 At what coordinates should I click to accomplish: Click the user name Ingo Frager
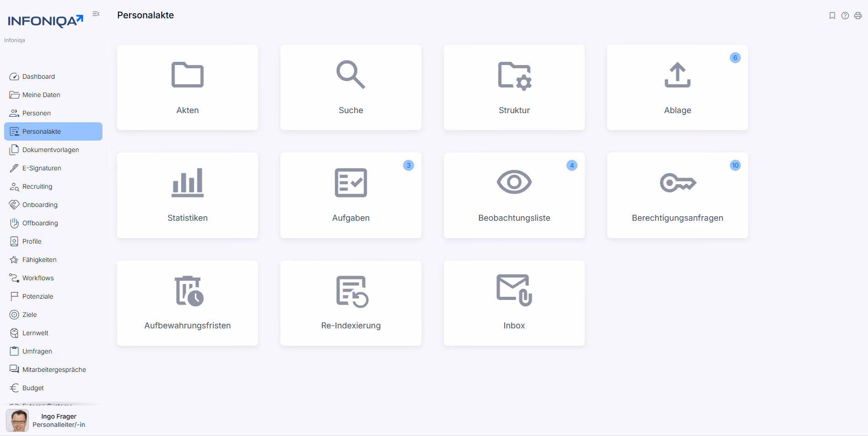pos(59,416)
